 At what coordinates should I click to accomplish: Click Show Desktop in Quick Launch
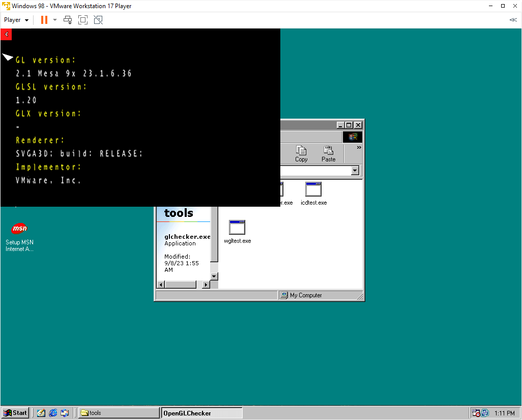tap(41, 413)
